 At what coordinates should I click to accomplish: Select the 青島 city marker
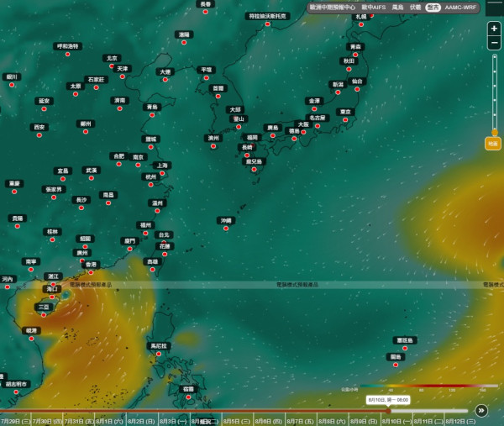(152, 115)
